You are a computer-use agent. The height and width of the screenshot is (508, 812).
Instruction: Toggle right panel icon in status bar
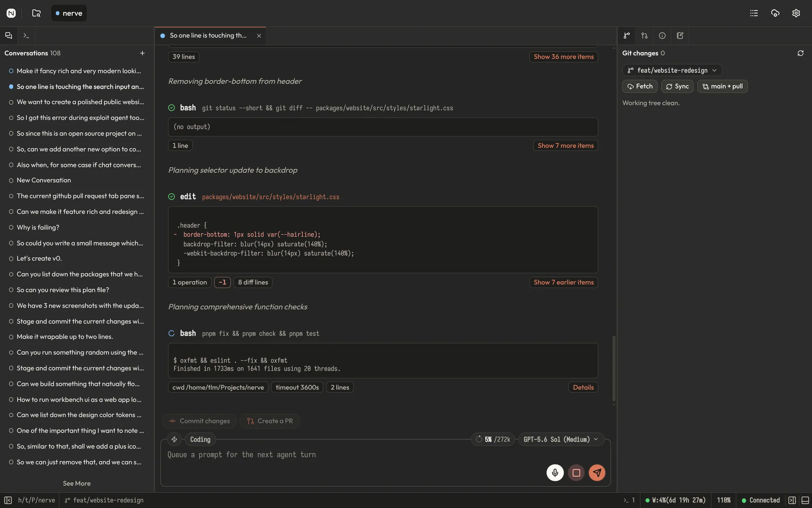[792, 500]
